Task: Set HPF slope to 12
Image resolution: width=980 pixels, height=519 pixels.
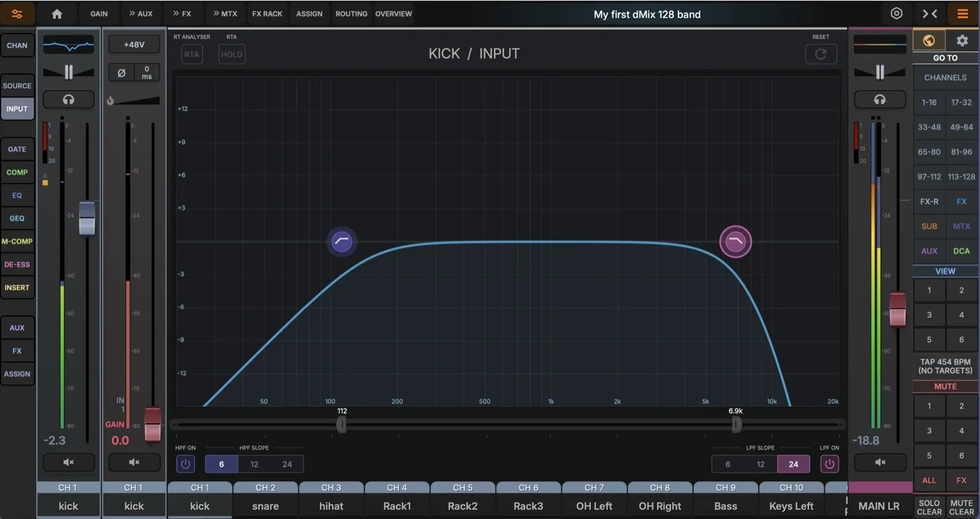Action: coord(254,464)
